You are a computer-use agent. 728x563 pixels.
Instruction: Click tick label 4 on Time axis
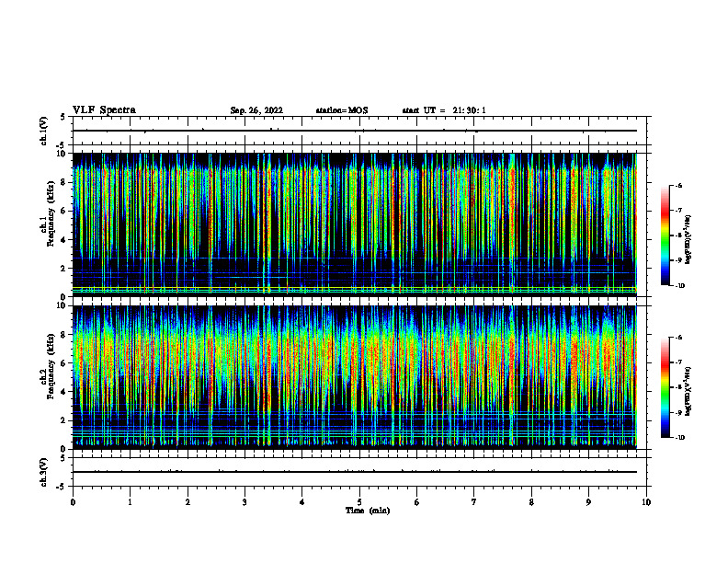coord(302,502)
